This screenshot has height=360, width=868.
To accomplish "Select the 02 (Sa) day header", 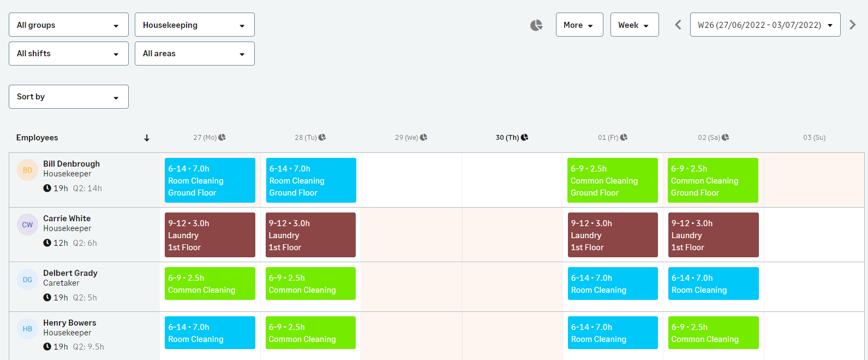I will pos(709,138).
